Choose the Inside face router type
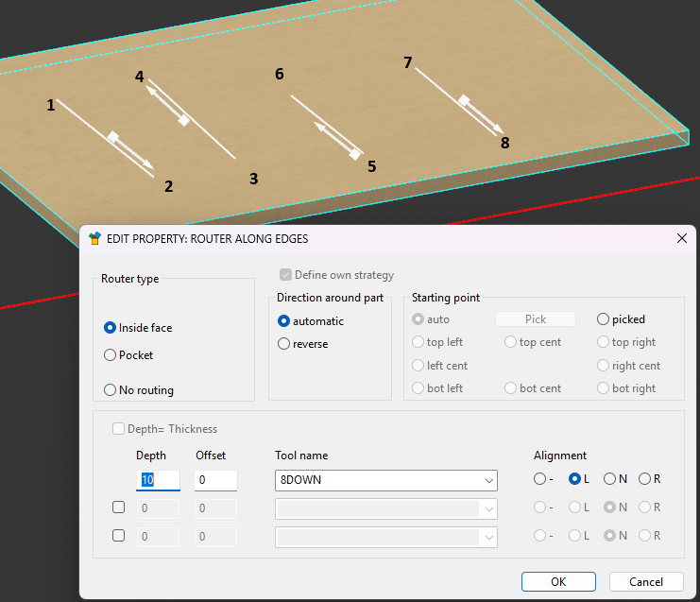Screen dimensions: 700x602 click(x=111, y=328)
